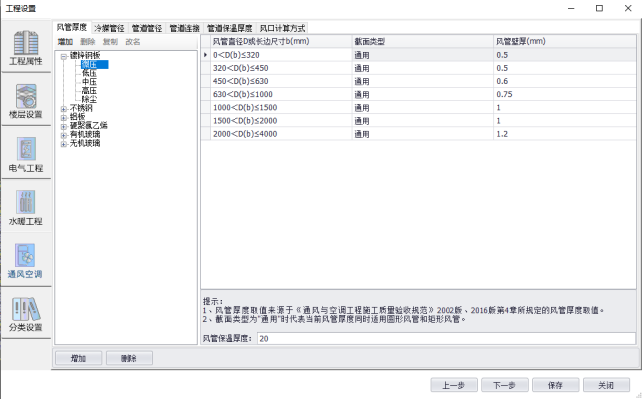Collapse the 镀锌钢板 tree node
The width and height of the screenshot is (642, 399).
pos(63,56)
